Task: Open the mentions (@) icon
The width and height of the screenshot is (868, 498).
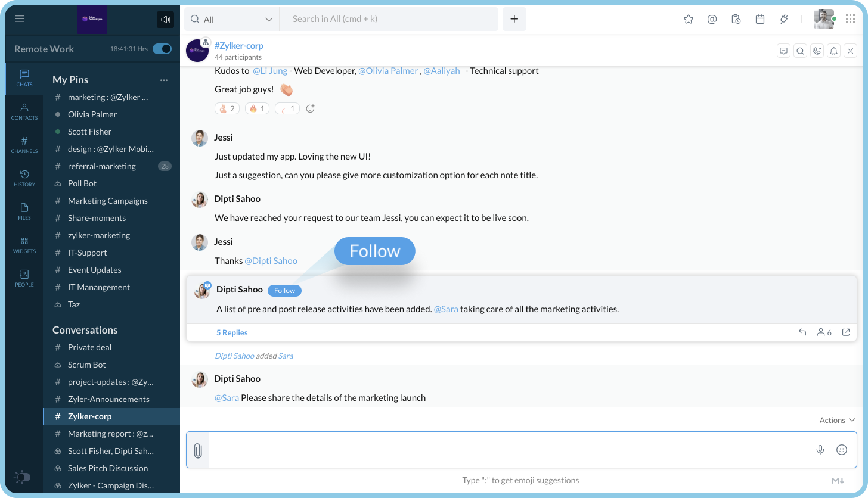Action: (x=712, y=19)
